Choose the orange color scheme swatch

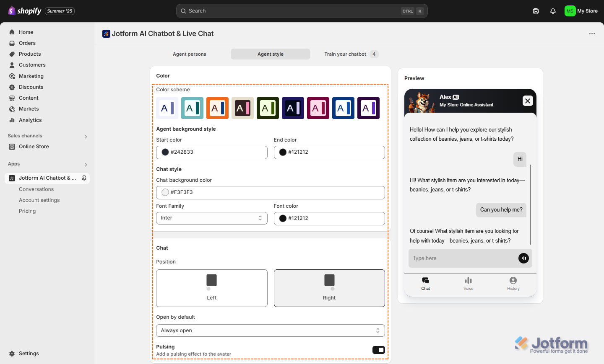[x=218, y=108]
